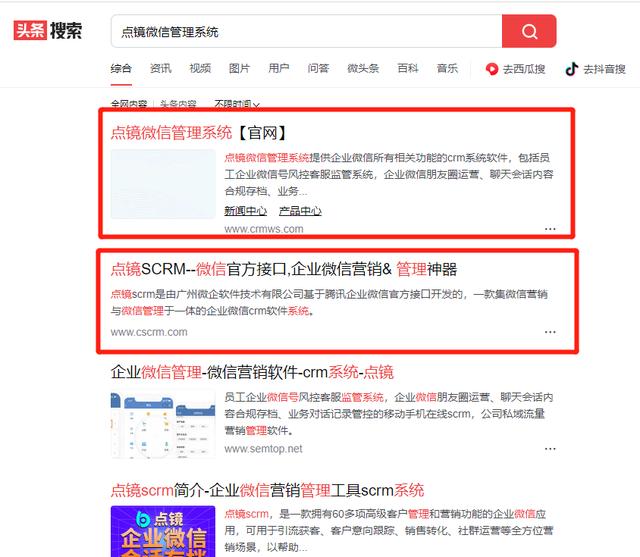This screenshot has width=640, height=557.
Task: Open result 点镜scrm简介-企业微信营销管理工具scrm系统
Action: (267, 490)
